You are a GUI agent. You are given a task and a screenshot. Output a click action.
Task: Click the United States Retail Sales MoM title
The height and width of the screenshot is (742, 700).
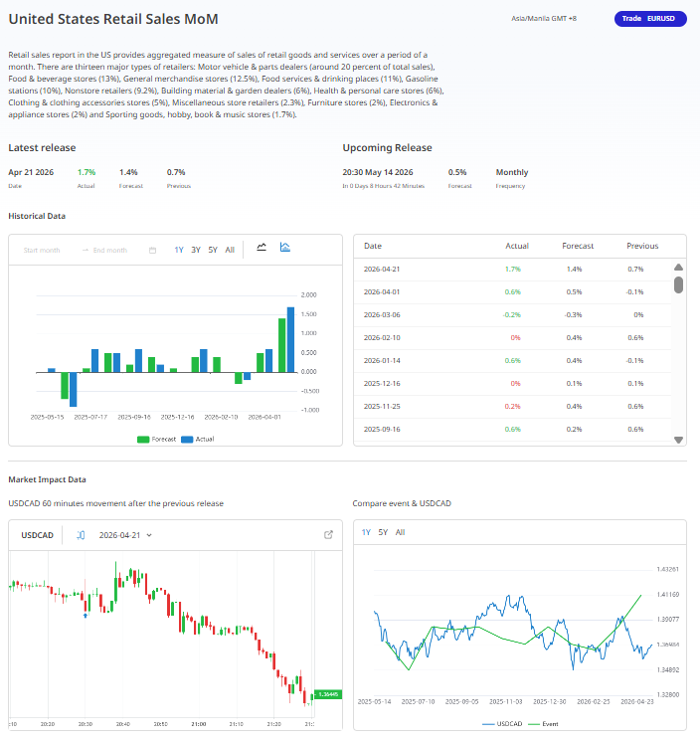tap(113, 19)
